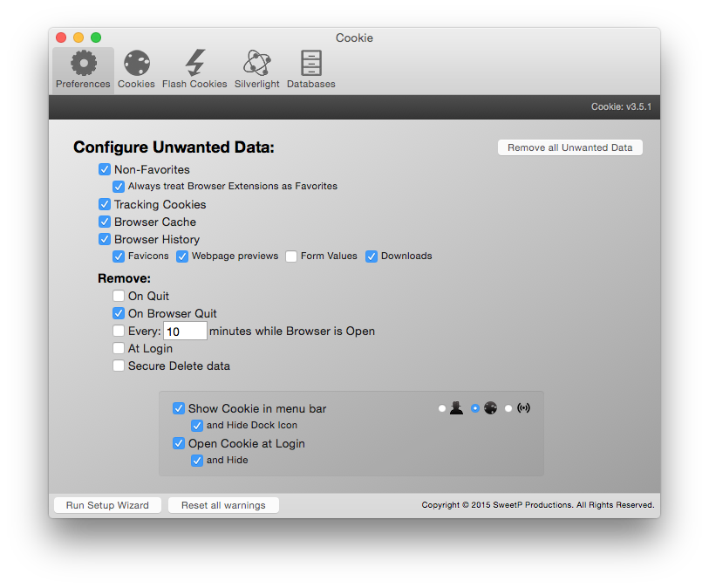709x588 pixels.
Task: Open the Flash Cookies lightning icon
Action: coord(194,63)
